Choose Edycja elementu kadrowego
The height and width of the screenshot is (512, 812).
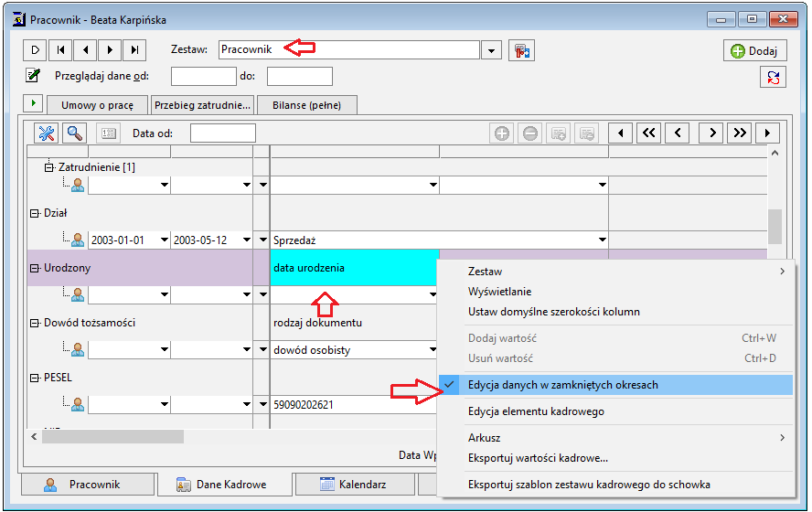615,411
